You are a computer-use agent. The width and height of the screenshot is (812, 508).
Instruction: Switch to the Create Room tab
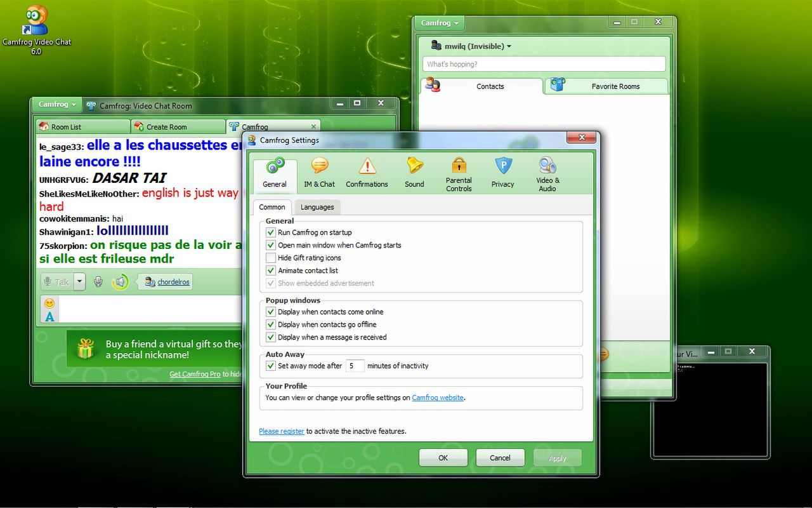(178, 126)
